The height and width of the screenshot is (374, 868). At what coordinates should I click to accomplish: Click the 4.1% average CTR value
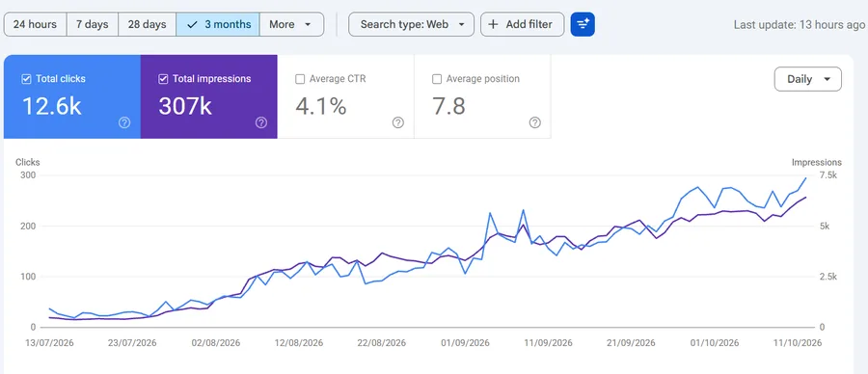(x=320, y=105)
